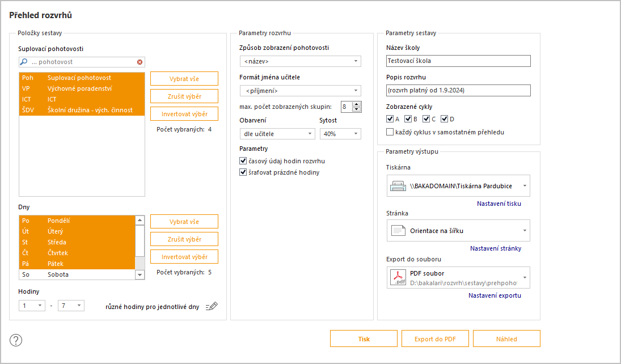The height and width of the screenshot is (364, 621).
Task: Select Výchovné poradenství row
Action: [x=82, y=88]
